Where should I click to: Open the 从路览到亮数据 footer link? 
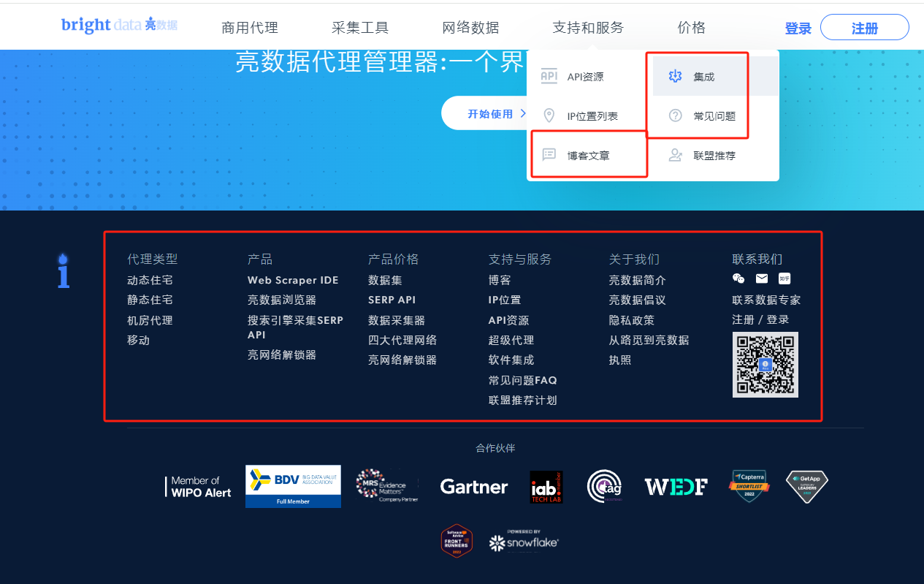click(x=649, y=340)
